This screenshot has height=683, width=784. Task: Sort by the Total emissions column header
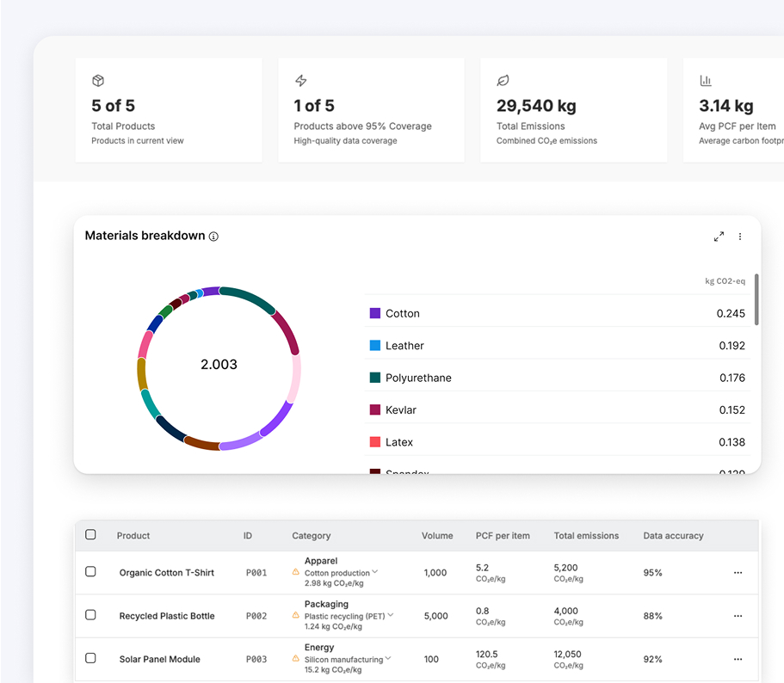pos(586,536)
